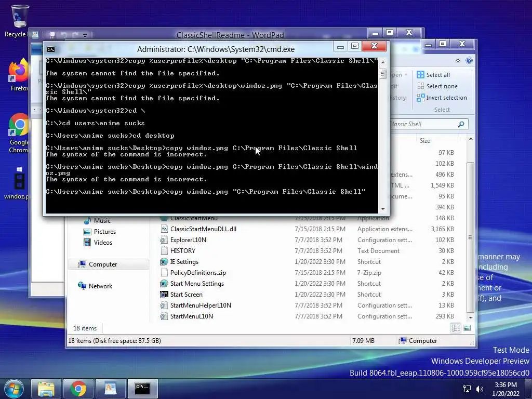Open WordPad quick access toolbar dropdown

click(x=85, y=35)
